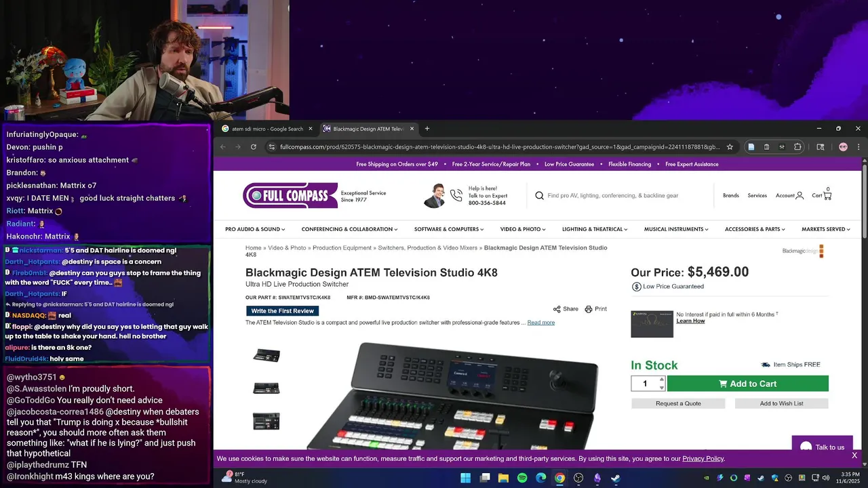
Task: Open Chrome's three-dot menu
Action: pyautogui.click(x=859, y=146)
